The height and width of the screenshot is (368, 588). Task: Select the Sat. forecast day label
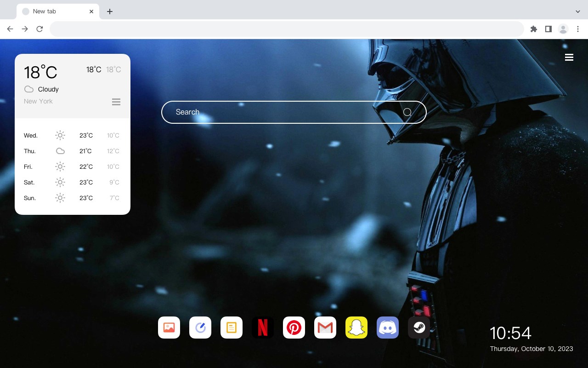click(x=29, y=182)
